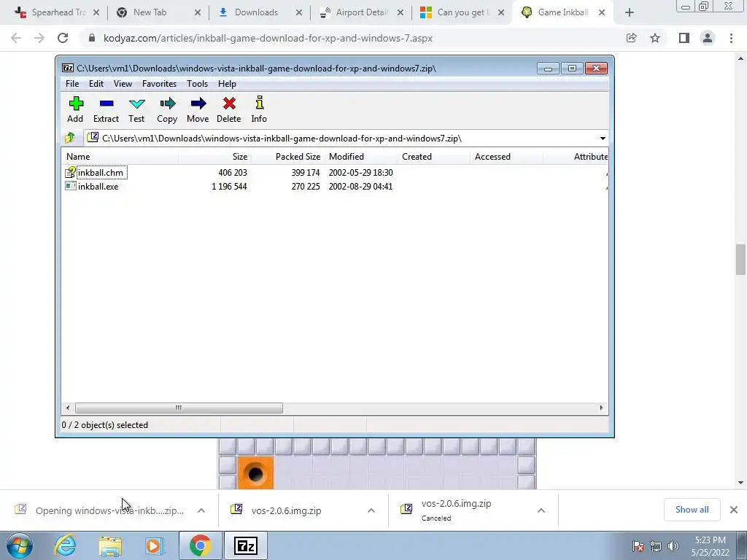Click inkball.chm size 406 203
The image size is (747, 560).
pyautogui.click(x=233, y=173)
